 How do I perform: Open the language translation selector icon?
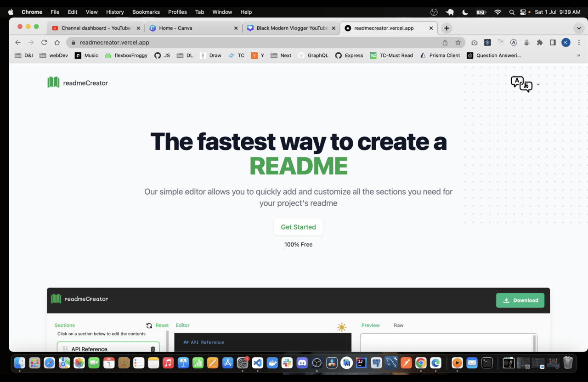point(521,84)
